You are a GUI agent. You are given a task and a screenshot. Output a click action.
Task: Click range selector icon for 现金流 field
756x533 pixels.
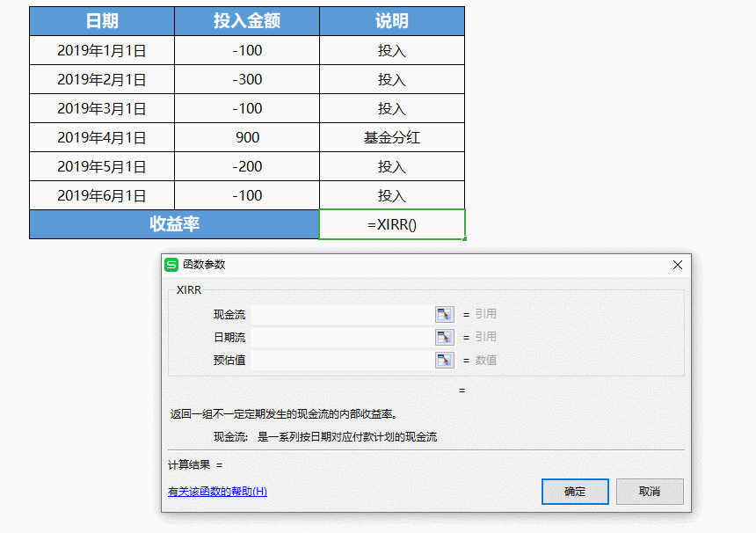[445, 314]
